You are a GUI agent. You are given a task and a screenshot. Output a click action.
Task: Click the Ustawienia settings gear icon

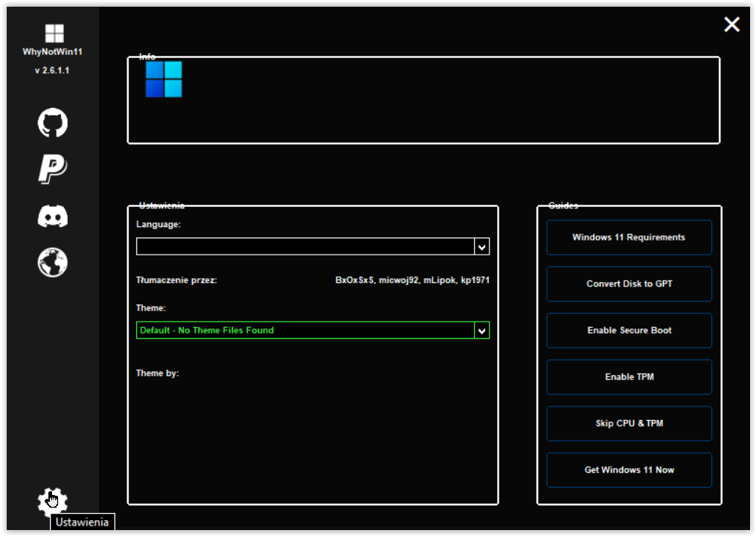pyautogui.click(x=53, y=501)
